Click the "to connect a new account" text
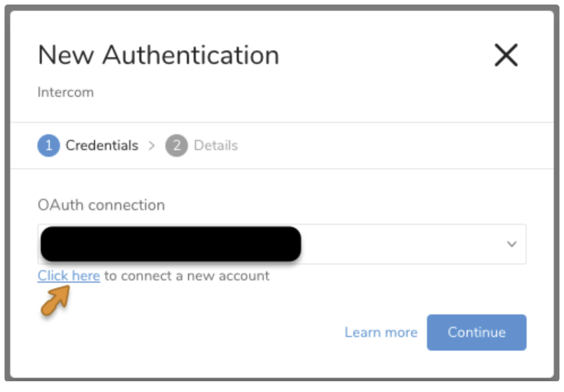This screenshot has width=564, height=392. pyautogui.click(x=187, y=276)
